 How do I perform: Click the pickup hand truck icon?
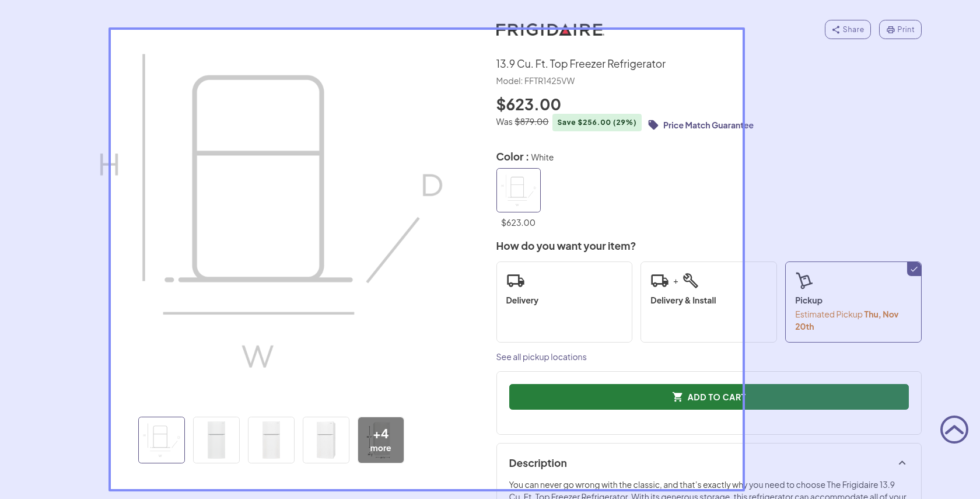tap(804, 281)
